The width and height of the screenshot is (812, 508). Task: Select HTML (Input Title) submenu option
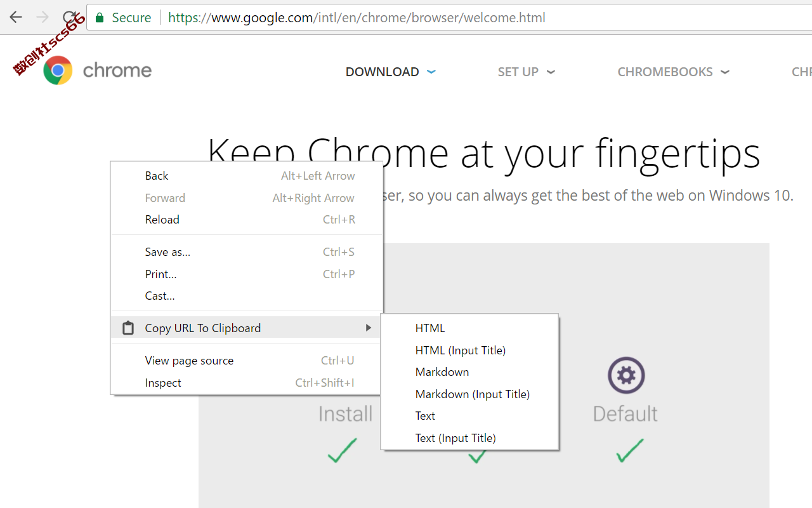[469, 351]
